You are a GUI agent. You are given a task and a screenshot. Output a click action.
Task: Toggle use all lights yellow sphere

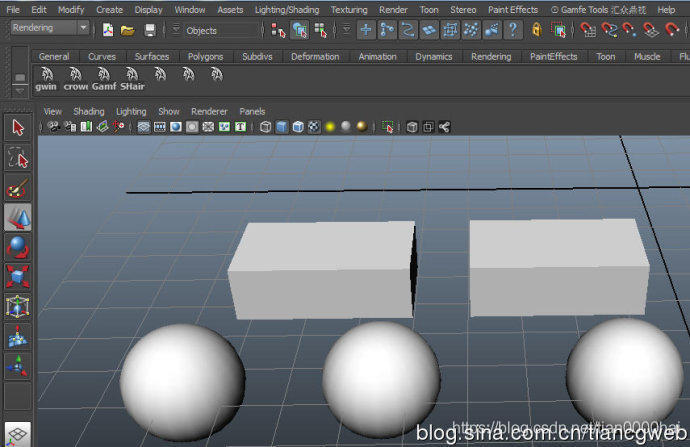[330, 127]
